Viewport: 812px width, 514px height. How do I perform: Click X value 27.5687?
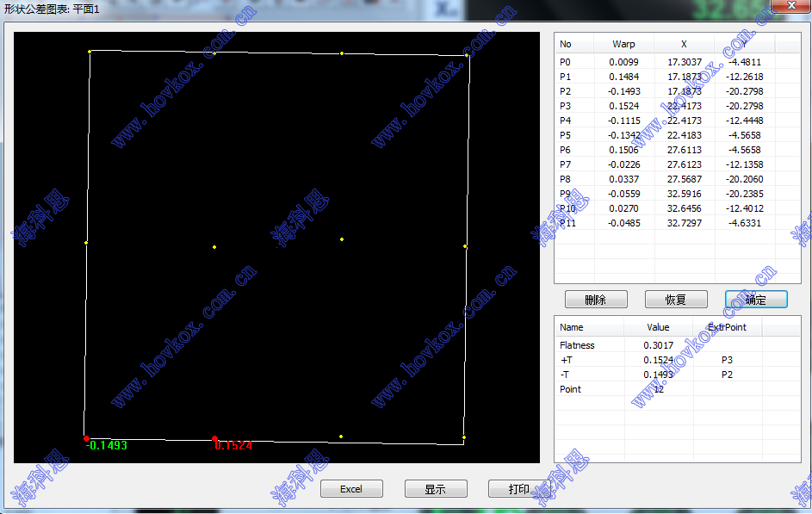[684, 179]
